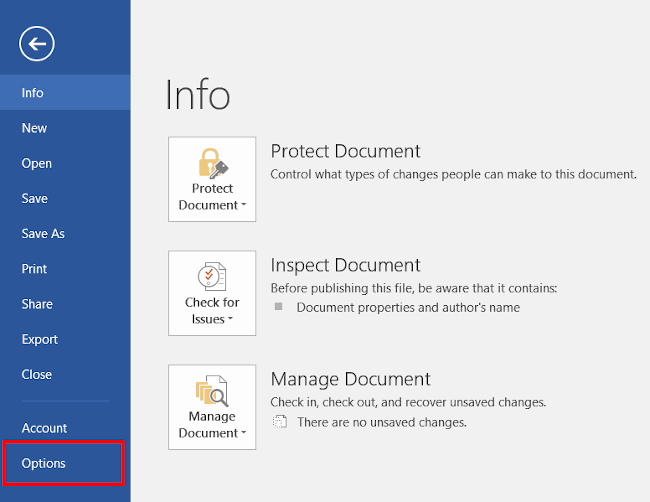This screenshot has width=650, height=502.
Task: Choose Save from the sidebar
Action: (34, 198)
